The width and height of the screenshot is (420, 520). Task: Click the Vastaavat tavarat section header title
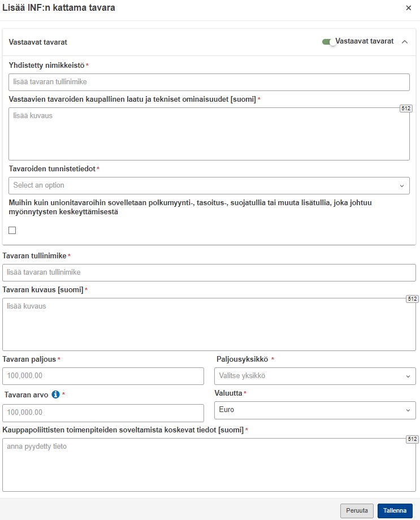coord(38,42)
